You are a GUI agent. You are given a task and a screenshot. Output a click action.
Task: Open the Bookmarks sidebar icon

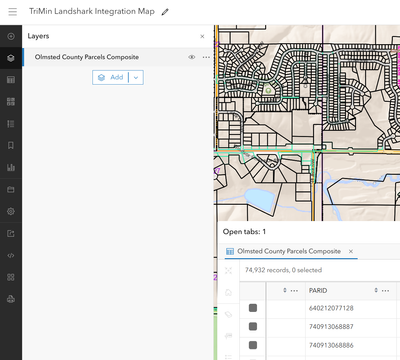click(x=11, y=146)
